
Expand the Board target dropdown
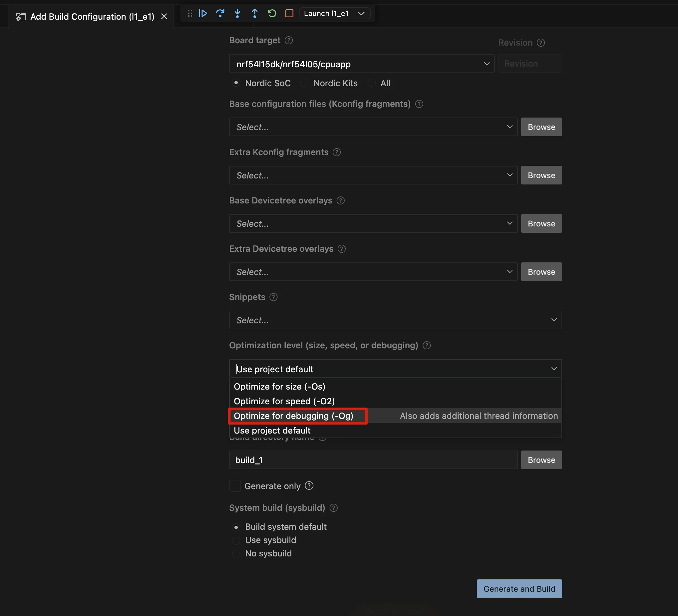click(362, 64)
